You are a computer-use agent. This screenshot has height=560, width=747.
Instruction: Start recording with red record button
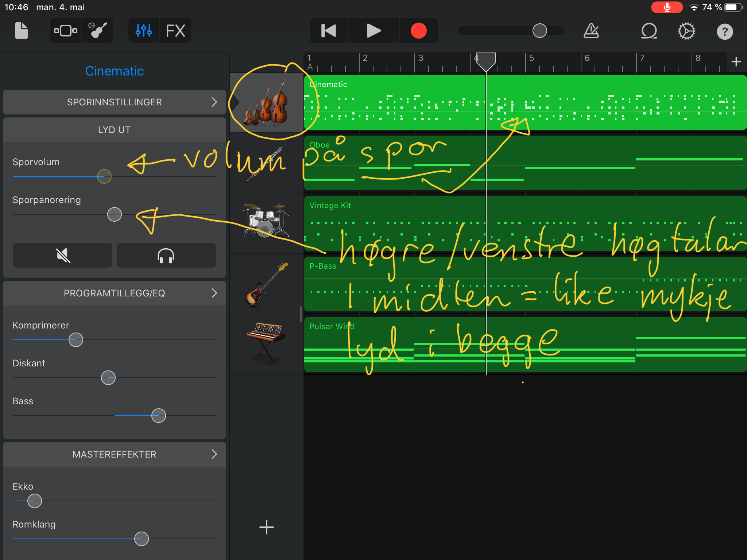418,31
